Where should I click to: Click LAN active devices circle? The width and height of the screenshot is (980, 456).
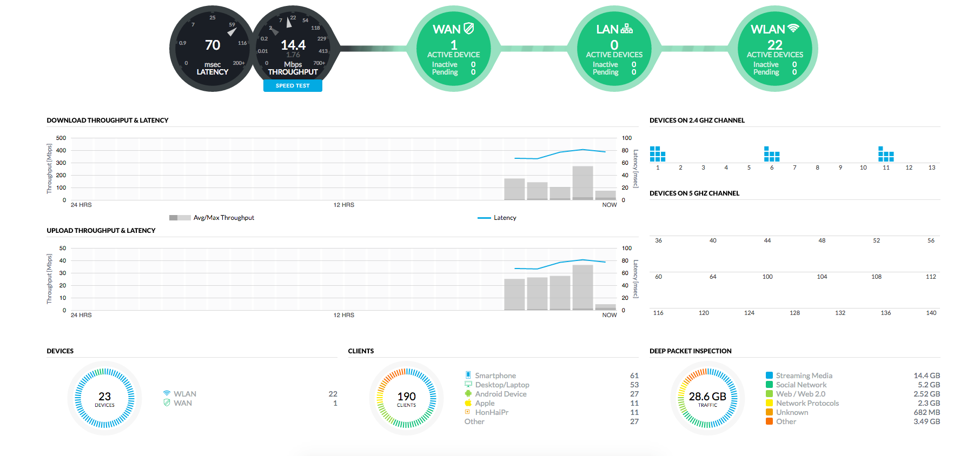[x=614, y=49]
